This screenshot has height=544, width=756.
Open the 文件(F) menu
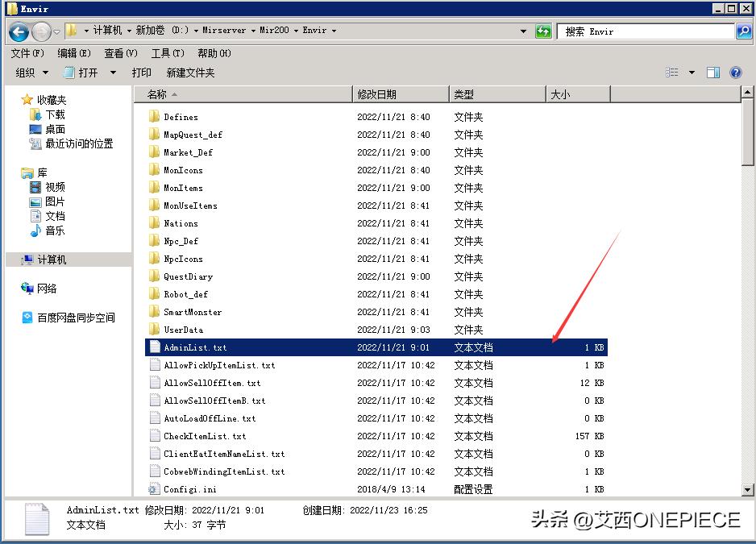coord(27,53)
